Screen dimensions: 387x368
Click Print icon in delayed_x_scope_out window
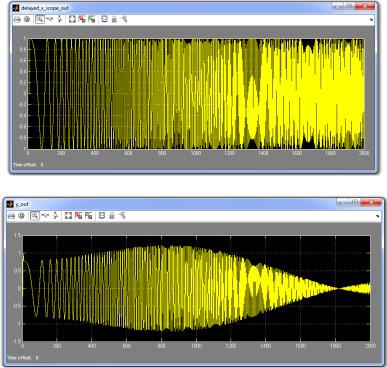coord(17,19)
